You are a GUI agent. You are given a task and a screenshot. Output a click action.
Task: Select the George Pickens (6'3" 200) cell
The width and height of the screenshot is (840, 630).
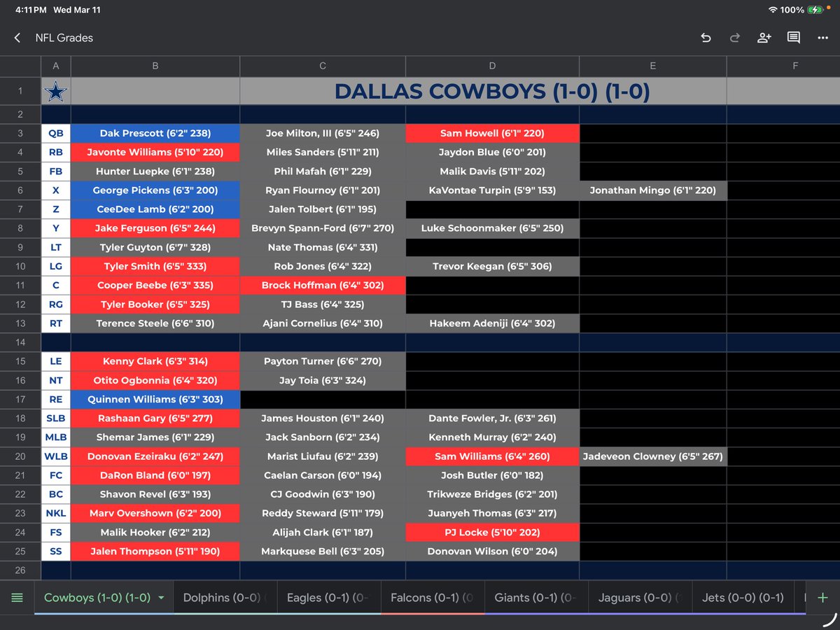155,190
